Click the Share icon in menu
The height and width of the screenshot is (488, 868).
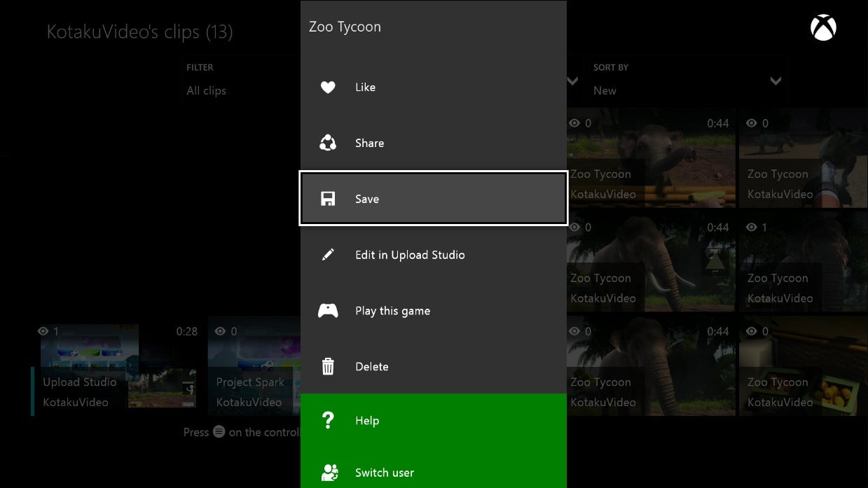pos(328,144)
